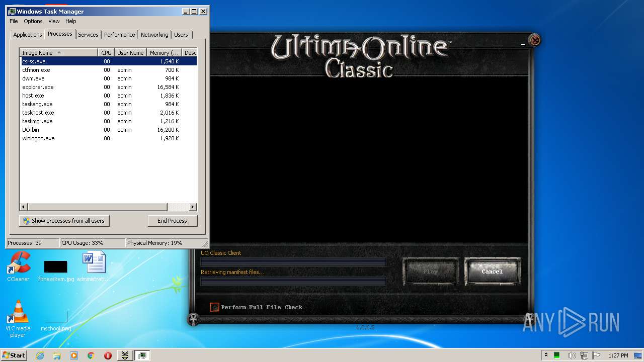644x362 pixels.
Task: Click the process list's scroll right arrow
Action: click(x=192, y=207)
